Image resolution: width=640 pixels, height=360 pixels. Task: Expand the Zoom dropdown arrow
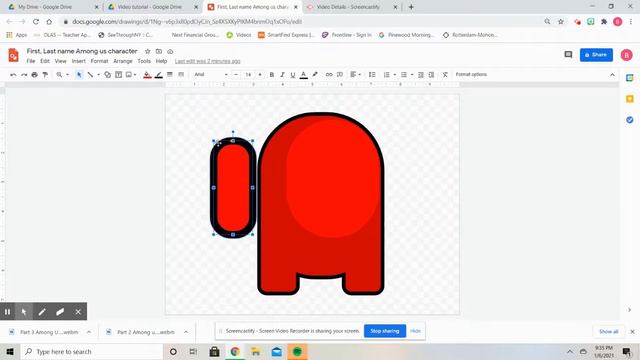click(67, 75)
